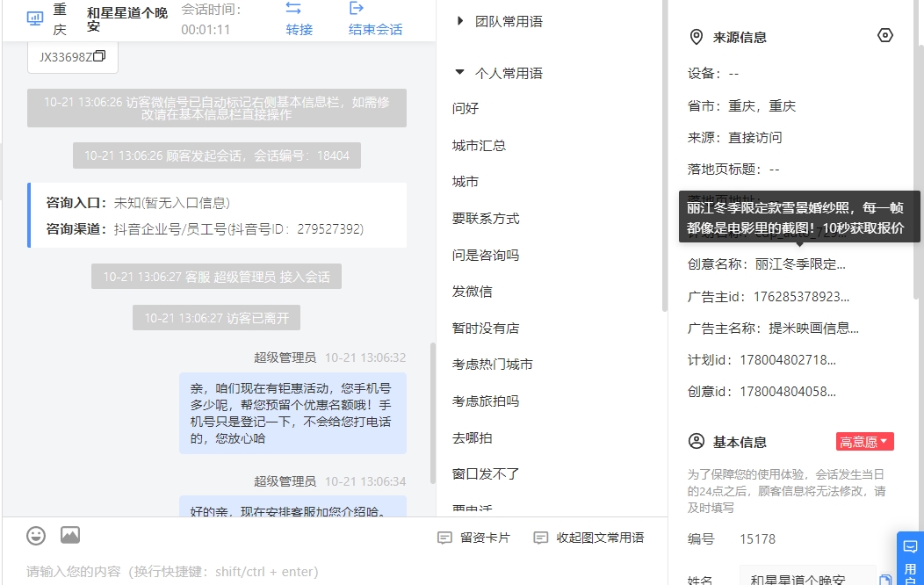Viewport: 924px width, 585px height.
Task: Click the 留资卡片 card icon
Action: tap(444, 538)
